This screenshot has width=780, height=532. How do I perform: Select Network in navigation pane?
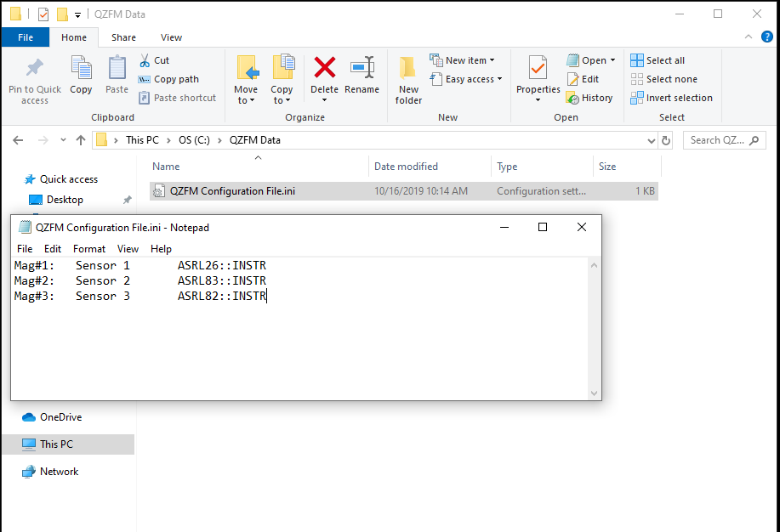(x=59, y=472)
